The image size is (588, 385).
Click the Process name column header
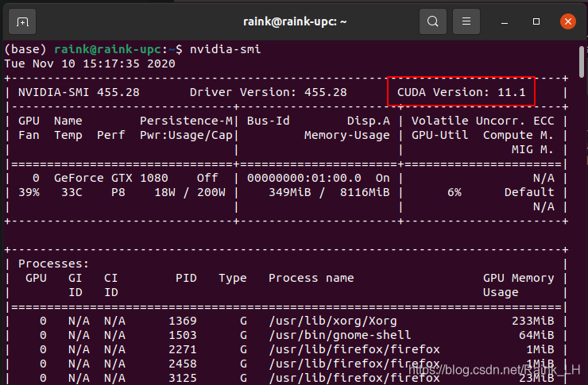311,278
